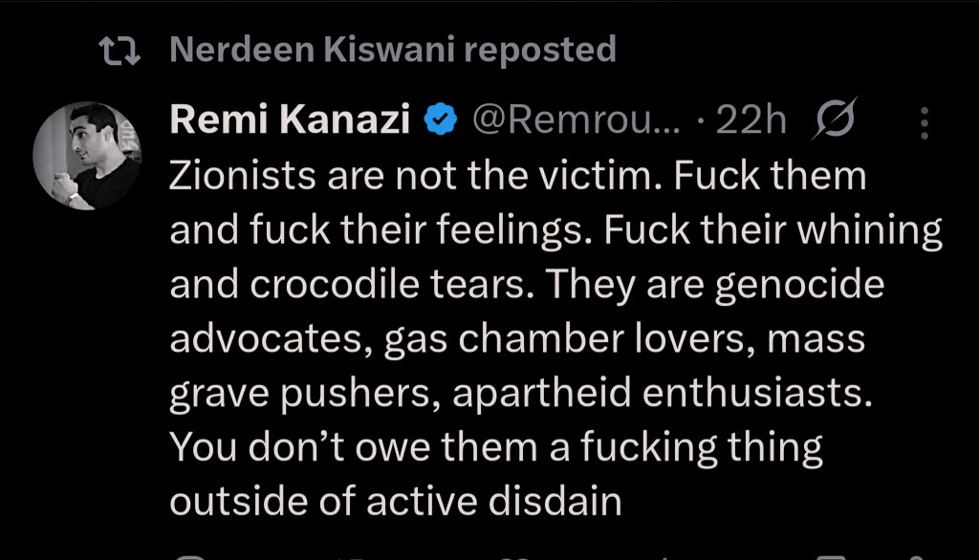Bookmark the post using the bookmark icon
The image size is (979, 560).
tap(834, 554)
